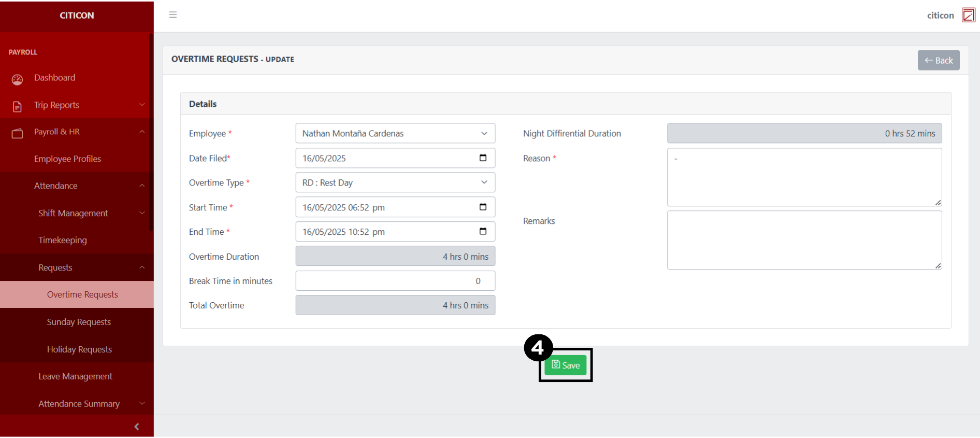Click the hamburger menu icon

coord(173,15)
